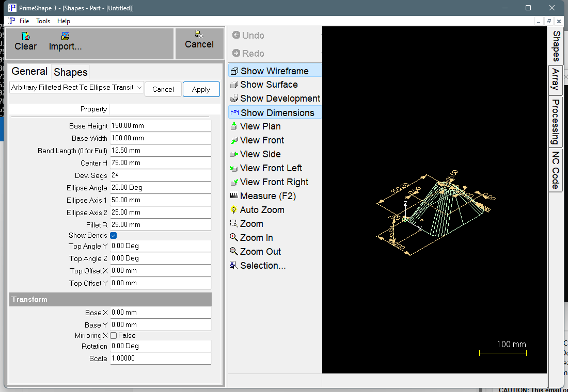568x392 pixels.
Task: Select the vertical NC Code side tab
Action: 556,170
